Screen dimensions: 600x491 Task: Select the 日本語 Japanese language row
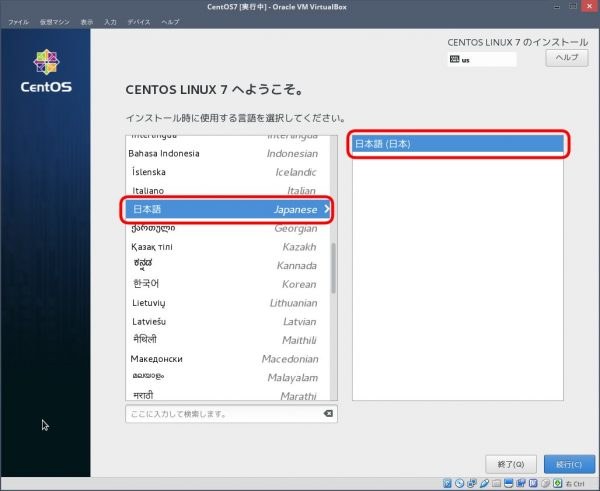[x=228, y=209]
